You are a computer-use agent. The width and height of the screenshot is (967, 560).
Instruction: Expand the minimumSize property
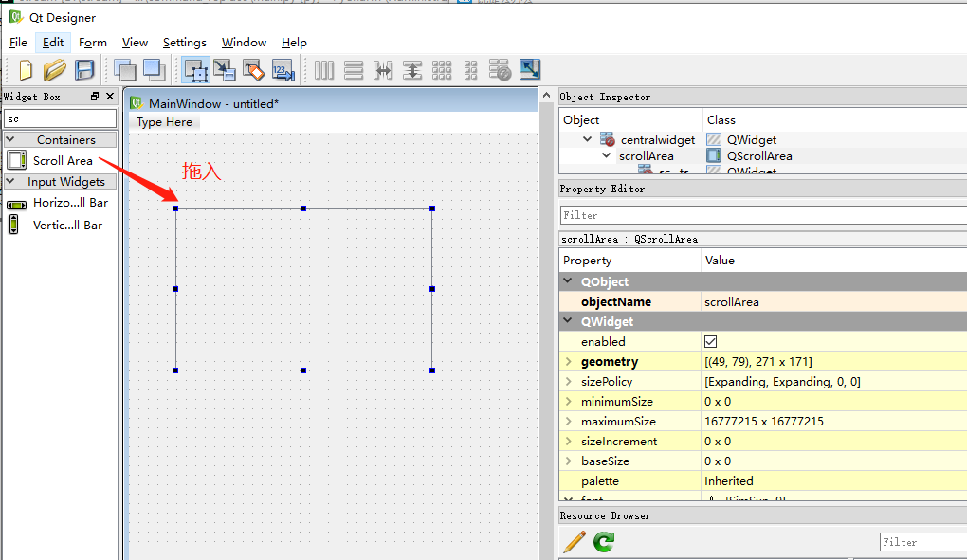point(569,401)
